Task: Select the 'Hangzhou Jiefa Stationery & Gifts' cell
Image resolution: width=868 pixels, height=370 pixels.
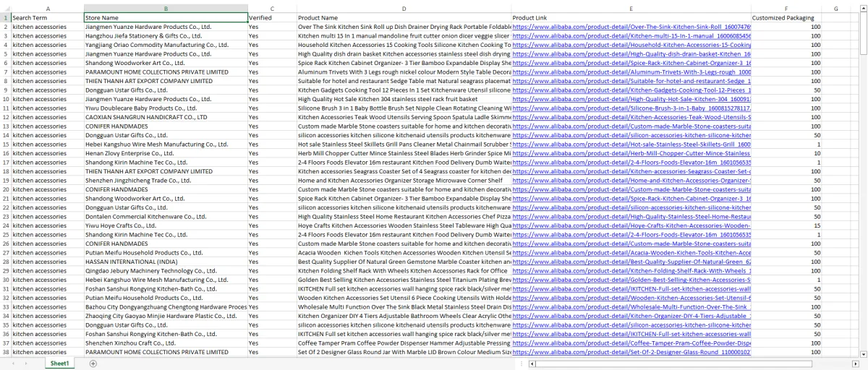Action: (x=165, y=35)
